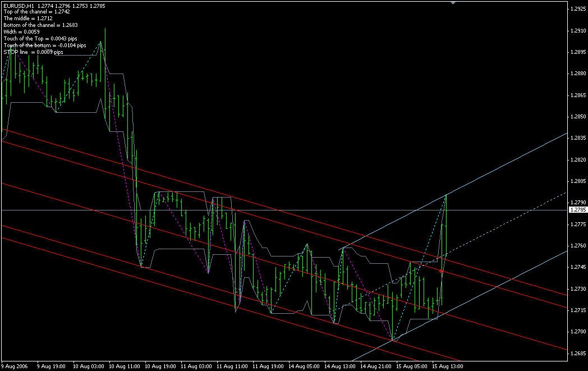Select the 'EURUSD,H1' chart title text
The image size is (588, 371).
tap(19, 6)
